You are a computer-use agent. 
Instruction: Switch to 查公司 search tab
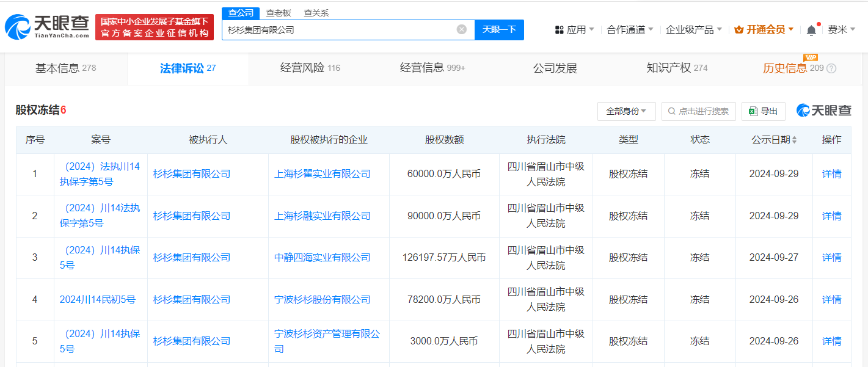[241, 13]
